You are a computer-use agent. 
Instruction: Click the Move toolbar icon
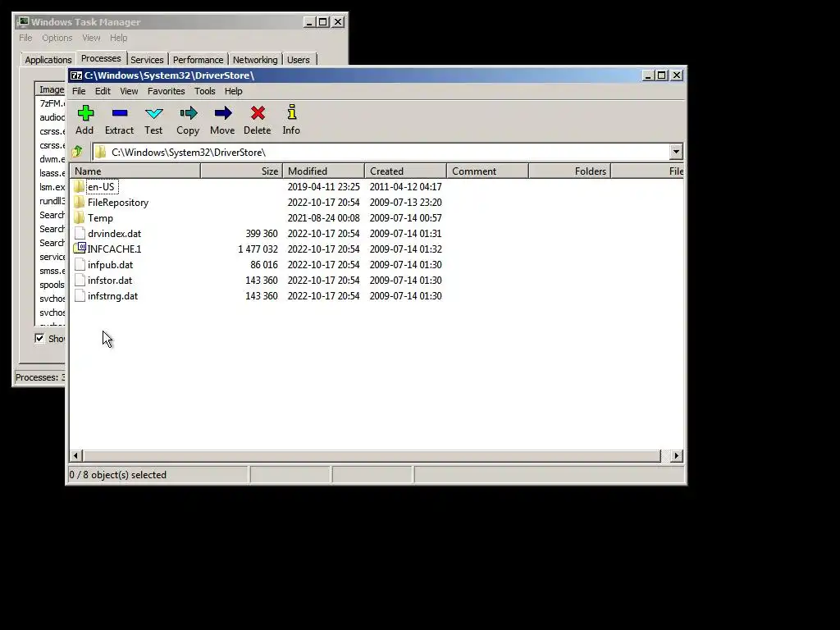point(223,113)
